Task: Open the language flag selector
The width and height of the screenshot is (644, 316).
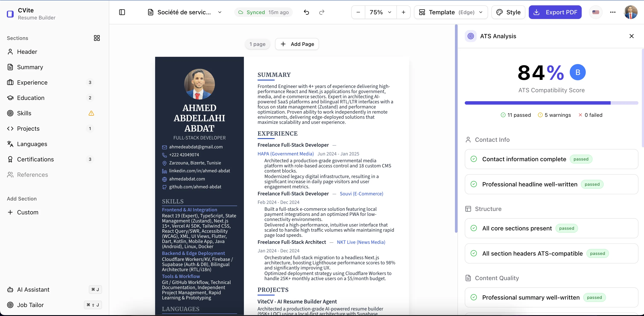Action: point(596,12)
